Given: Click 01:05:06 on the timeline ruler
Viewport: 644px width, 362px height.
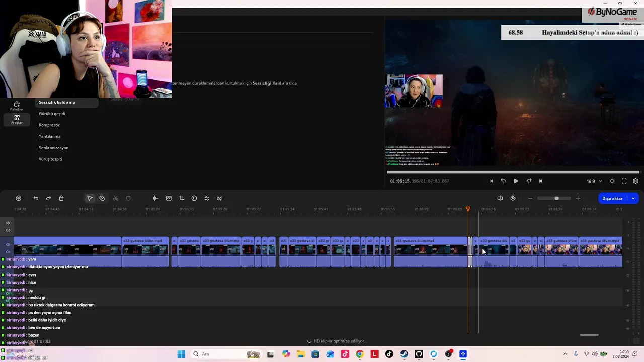Looking at the screenshot, I should [x=153, y=209].
